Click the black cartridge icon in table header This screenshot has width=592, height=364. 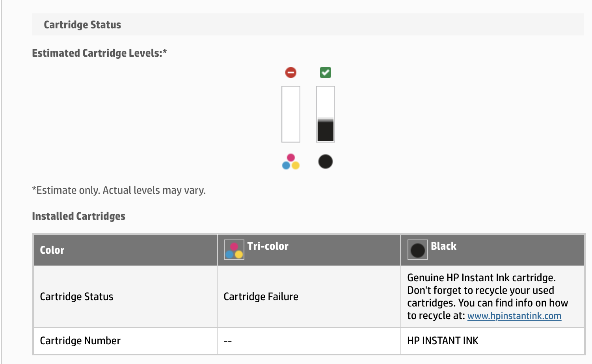(418, 250)
